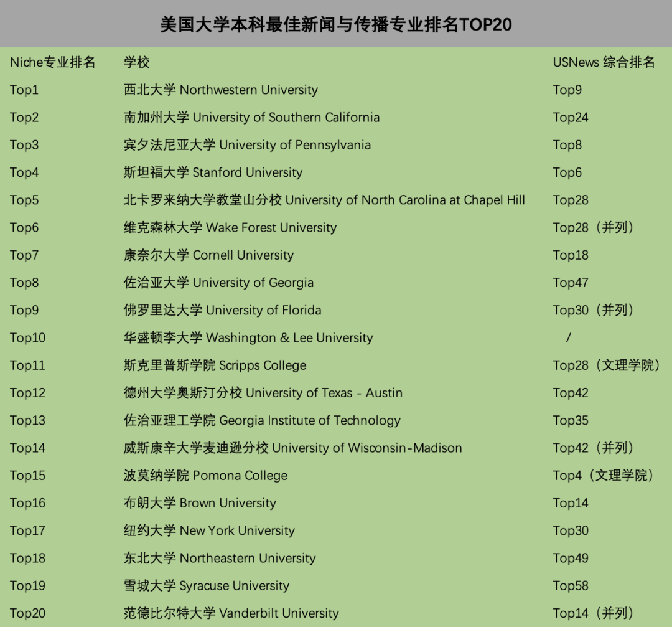
Task: Click the USNews Top58 value
Action: pos(571,586)
